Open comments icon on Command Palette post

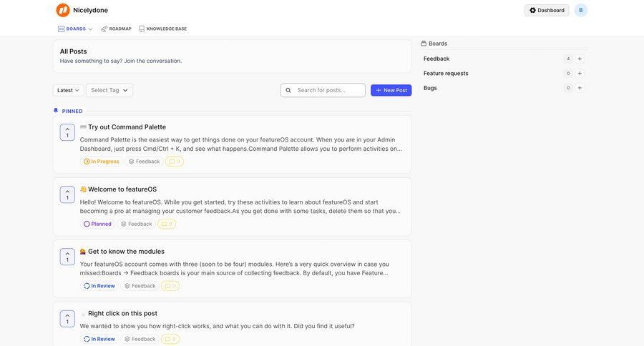pos(175,162)
